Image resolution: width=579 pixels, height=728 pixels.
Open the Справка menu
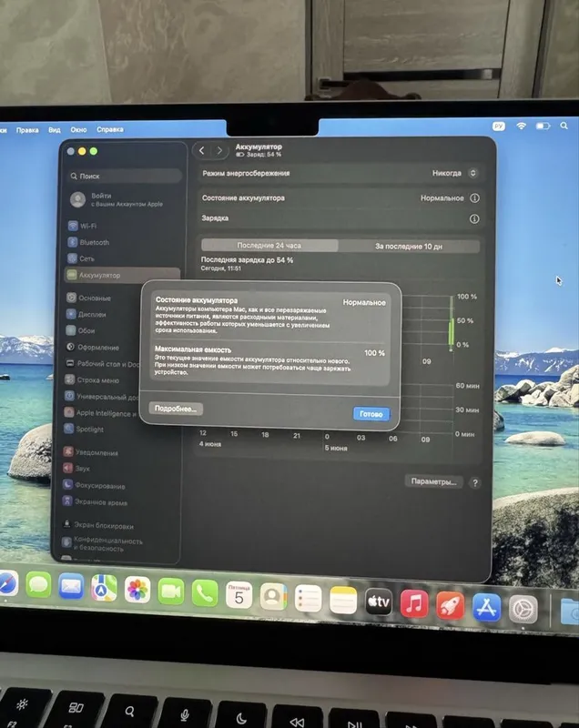click(x=110, y=129)
